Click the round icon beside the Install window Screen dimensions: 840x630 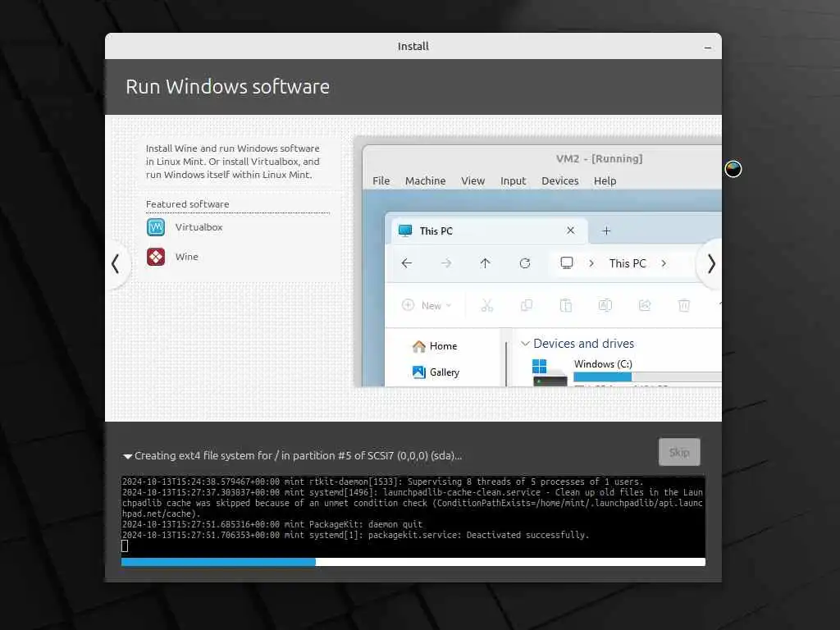point(733,169)
